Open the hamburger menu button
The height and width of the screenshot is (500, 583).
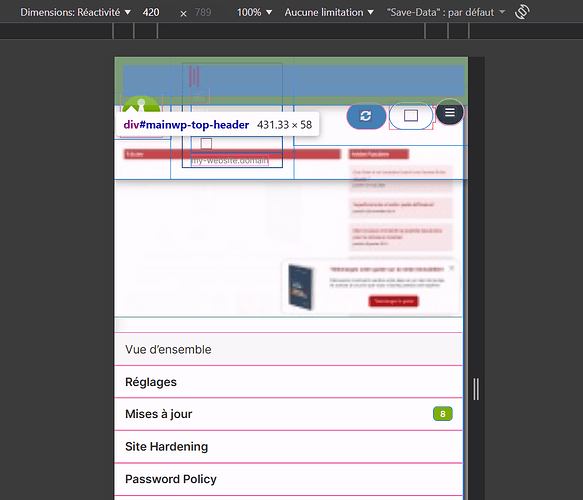(x=450, y=112)
